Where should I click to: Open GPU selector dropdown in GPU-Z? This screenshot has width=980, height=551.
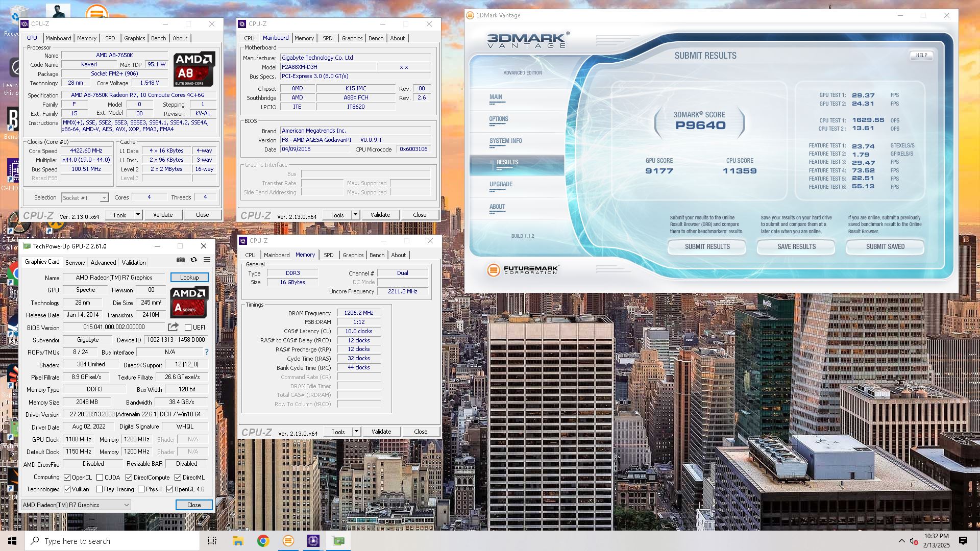tap(76, 505)
